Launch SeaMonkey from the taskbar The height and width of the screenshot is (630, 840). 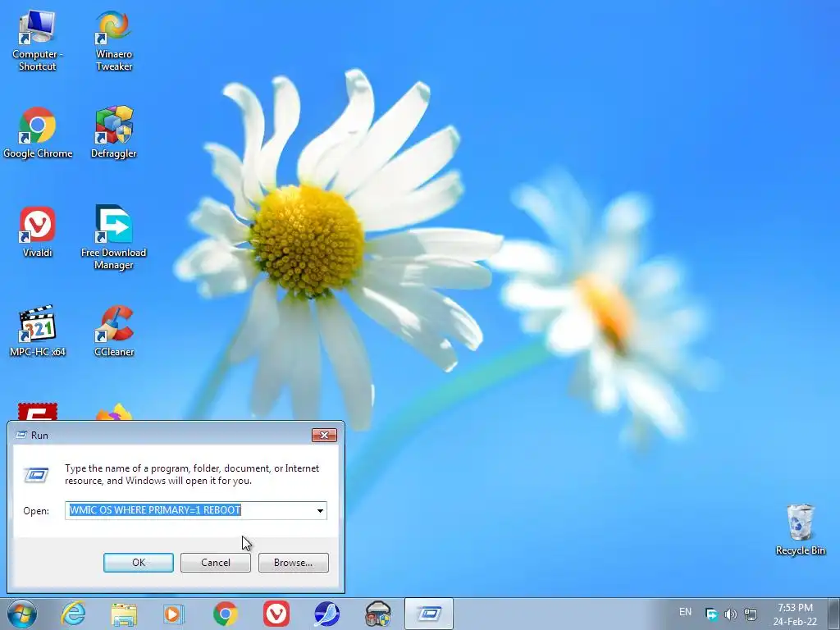tap(326, 614)
